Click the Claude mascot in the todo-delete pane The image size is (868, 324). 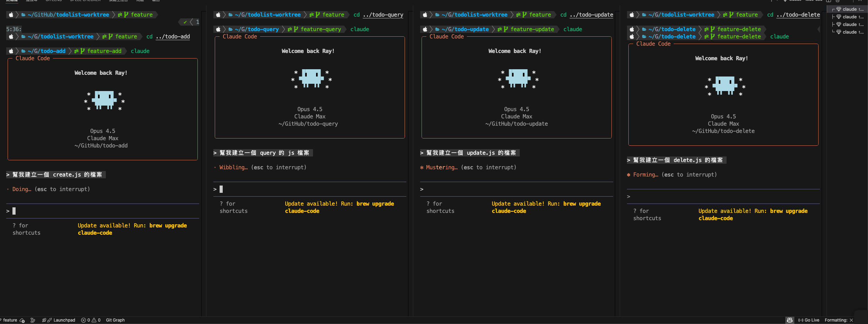(x=725, y=86)
